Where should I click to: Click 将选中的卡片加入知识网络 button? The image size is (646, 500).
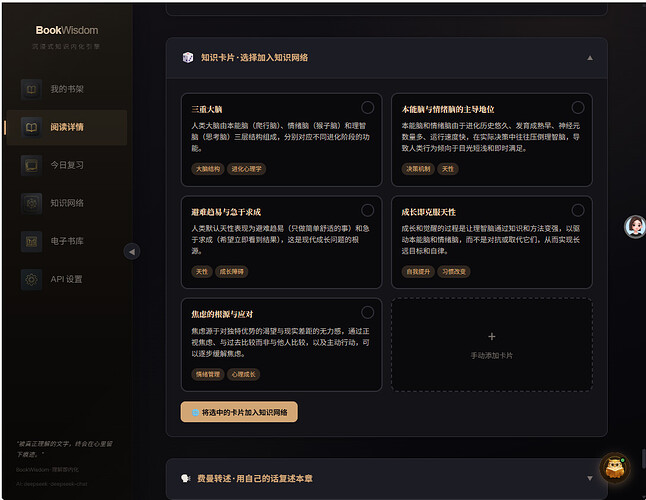(239, 412)
